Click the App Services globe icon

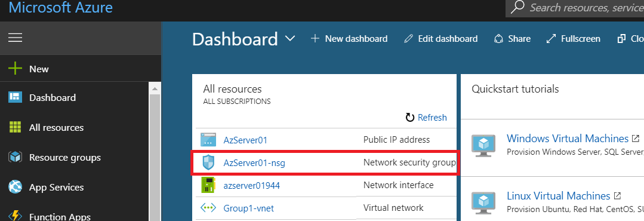[x=15, y=188]
